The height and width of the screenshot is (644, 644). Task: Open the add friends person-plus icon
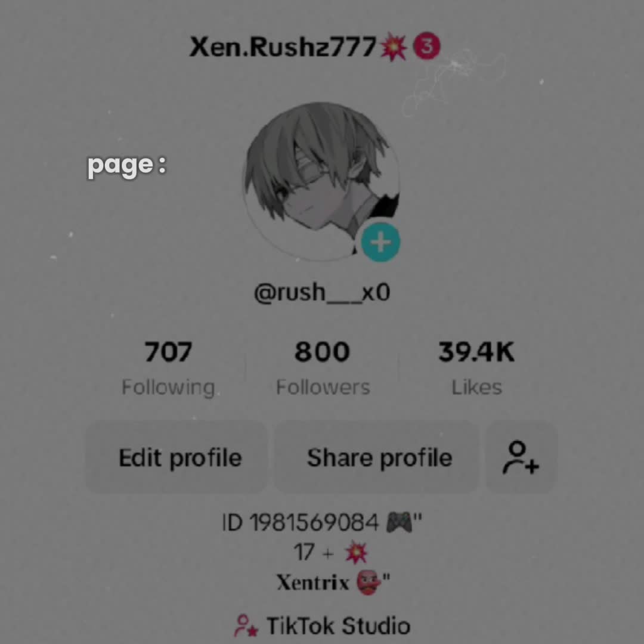[x=521, y=457]
